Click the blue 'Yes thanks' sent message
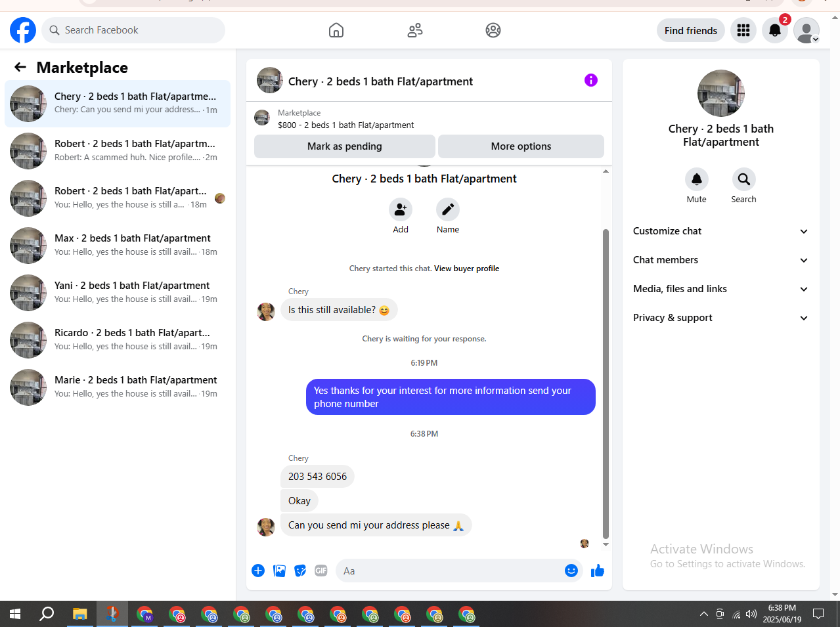Viewport: 840px width, 627px height. [451, 397]
